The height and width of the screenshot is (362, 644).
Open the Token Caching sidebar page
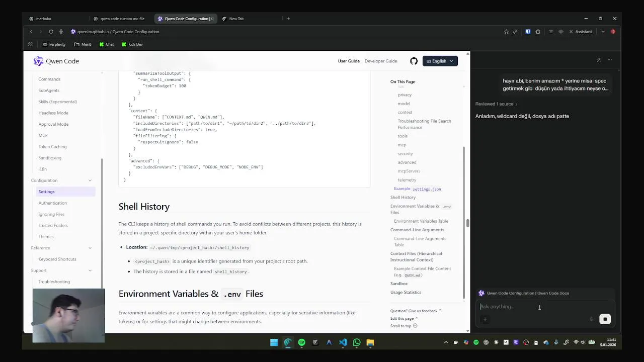(52, 147)
